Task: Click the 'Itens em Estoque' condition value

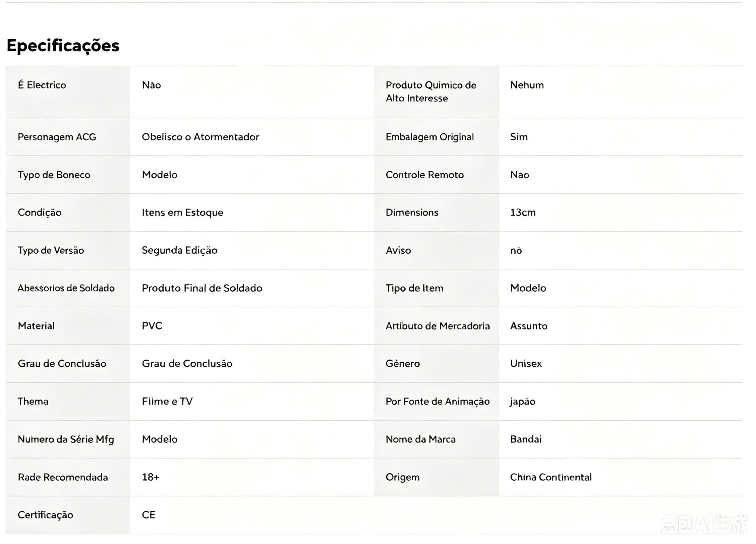Action: (182, 213)
